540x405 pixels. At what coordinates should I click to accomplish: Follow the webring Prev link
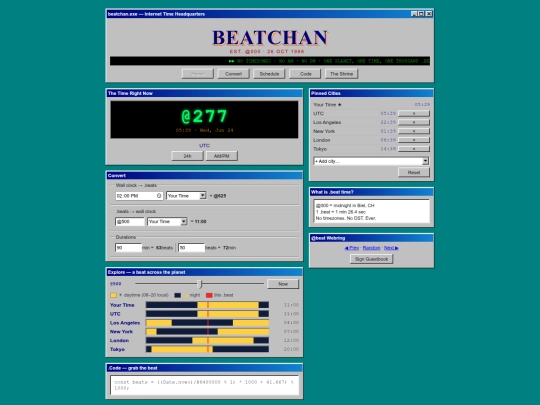click(352, 248)
